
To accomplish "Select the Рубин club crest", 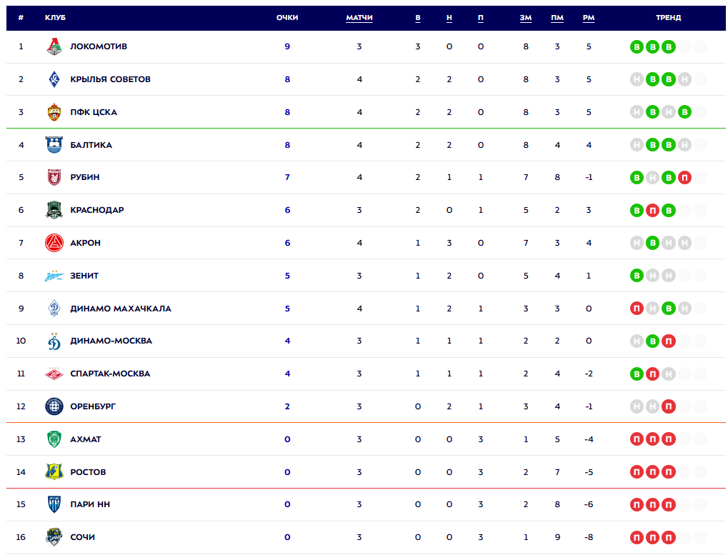I will [54, 177].
